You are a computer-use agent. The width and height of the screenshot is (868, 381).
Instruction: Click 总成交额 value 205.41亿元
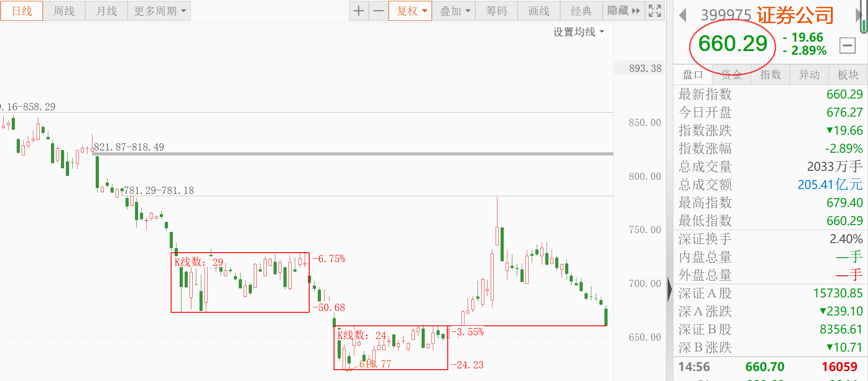(x=830, y=184)
